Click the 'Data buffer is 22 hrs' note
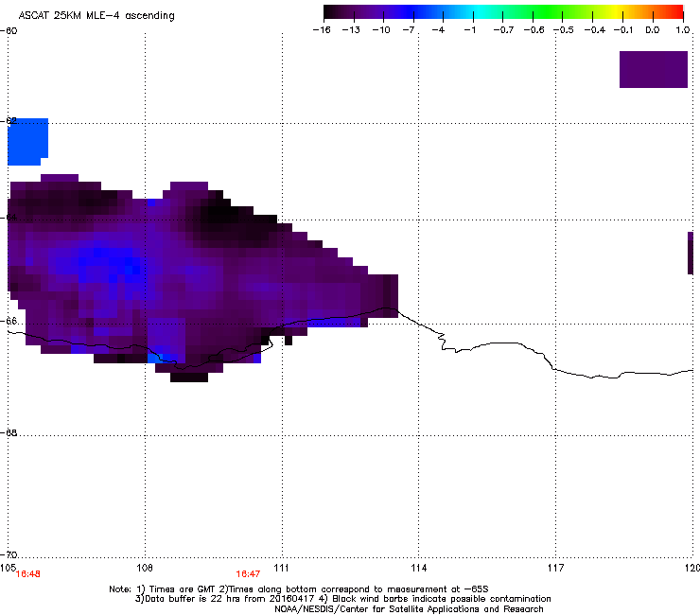This screenshot has height=615, width=700. 342,599
